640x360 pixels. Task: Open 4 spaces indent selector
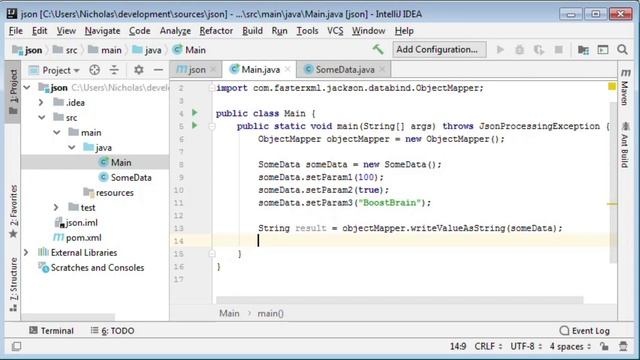[570, 347]
